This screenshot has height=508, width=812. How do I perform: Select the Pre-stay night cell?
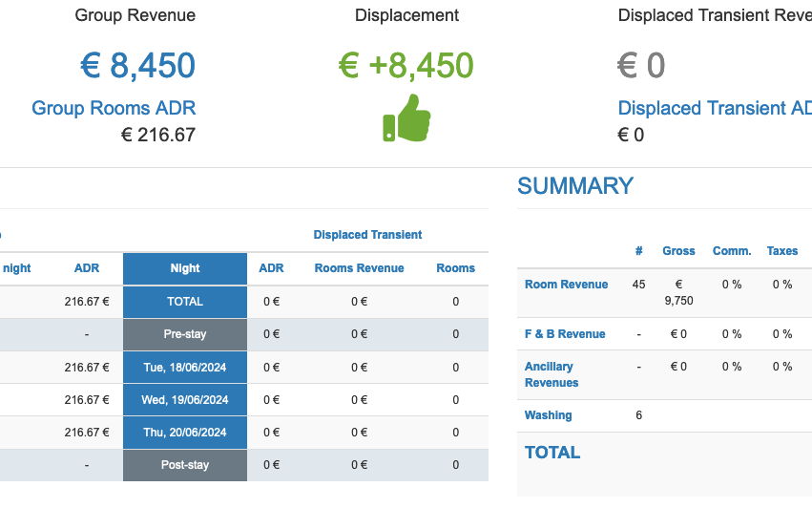pyautogui.click(x=185, y=334)
